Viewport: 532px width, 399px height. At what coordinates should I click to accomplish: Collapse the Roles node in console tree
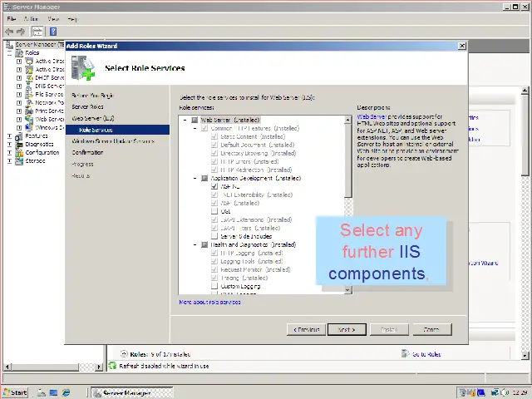click(x=9, y=53)
